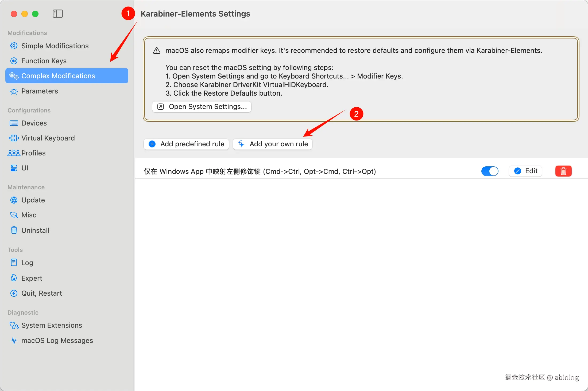Click the Expert flame icon
588x391 pixels.
click(x=14, y=278)
